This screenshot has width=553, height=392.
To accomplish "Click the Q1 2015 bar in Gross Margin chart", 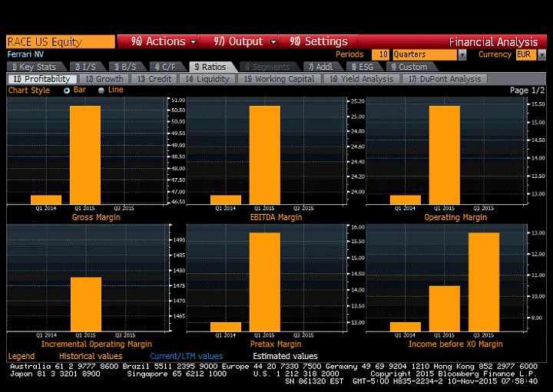I will pos(85,155).
